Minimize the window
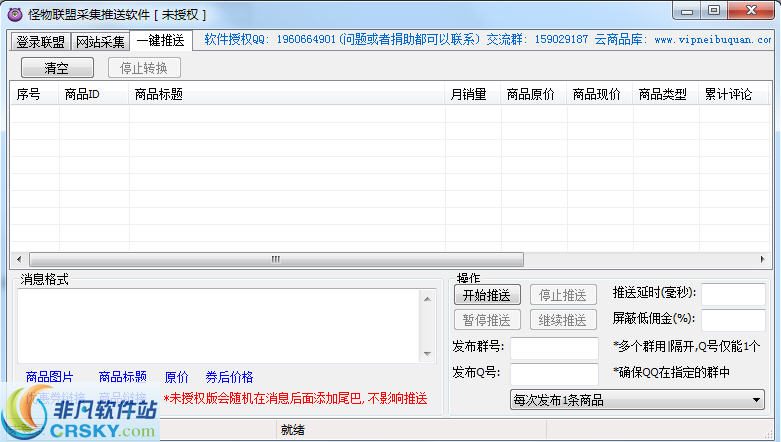781x442 pixels. [687, 10]
